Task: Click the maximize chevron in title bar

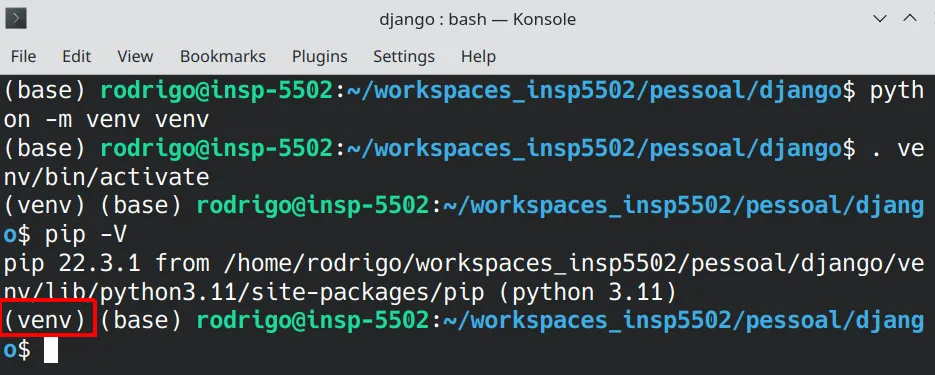Action: coord(910,18)
